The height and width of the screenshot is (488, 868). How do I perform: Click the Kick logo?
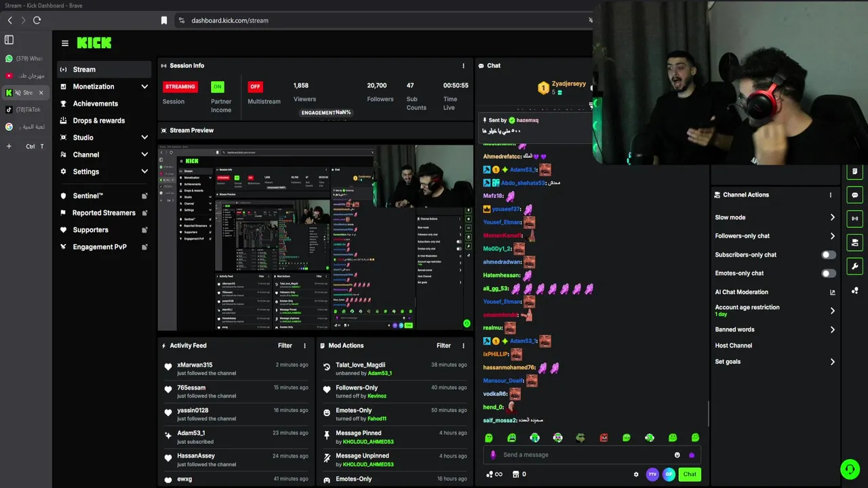pyautogui.click(x=94, y=43)
